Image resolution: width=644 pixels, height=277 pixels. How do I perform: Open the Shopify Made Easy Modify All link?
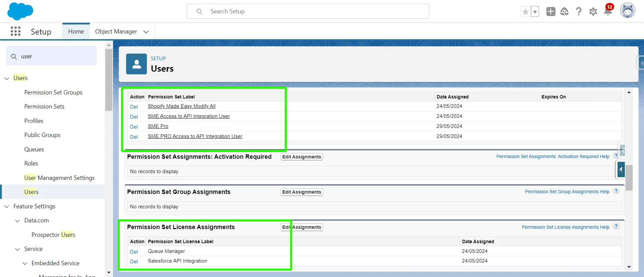(181, 106)
